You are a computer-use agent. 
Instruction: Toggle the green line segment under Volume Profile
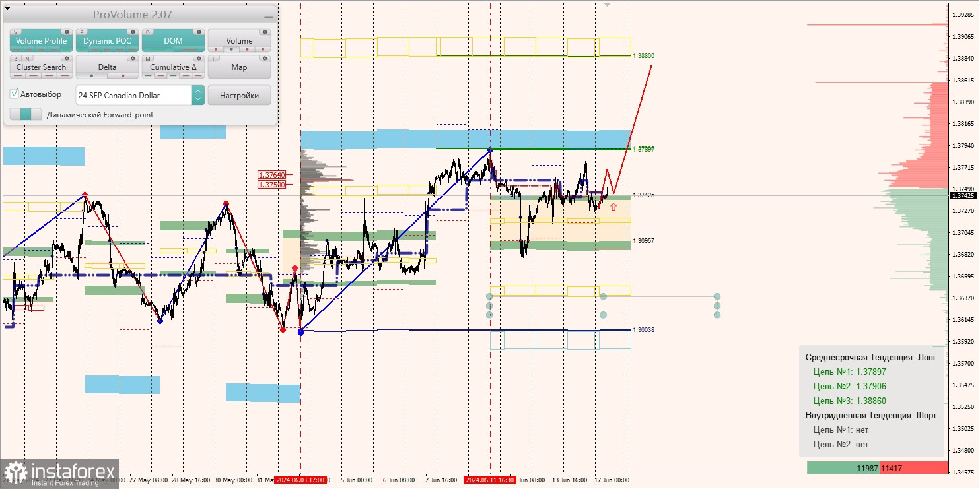[x=66, y=49]
